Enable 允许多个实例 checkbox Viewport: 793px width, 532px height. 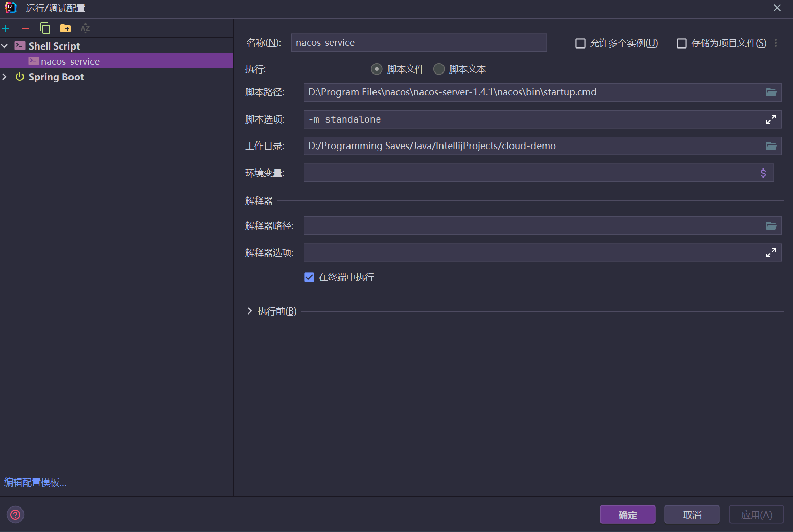point(580,43)
